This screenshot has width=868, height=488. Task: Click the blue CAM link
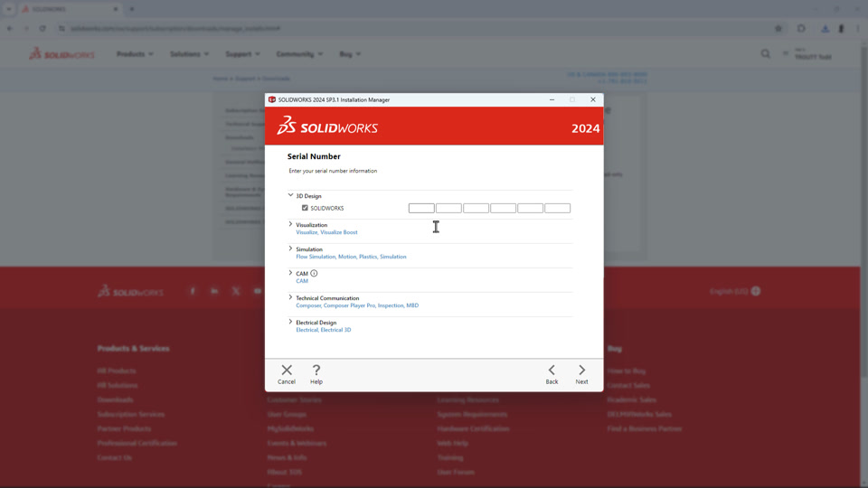pos(302,281)
